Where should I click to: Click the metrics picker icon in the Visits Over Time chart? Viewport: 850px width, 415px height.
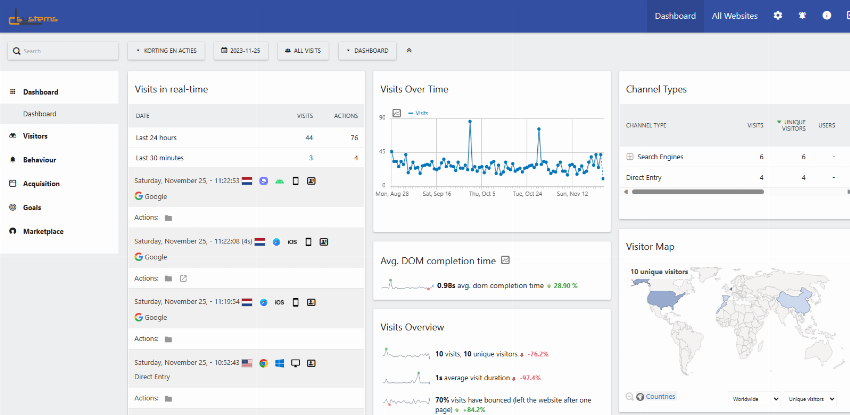point(396,113)
